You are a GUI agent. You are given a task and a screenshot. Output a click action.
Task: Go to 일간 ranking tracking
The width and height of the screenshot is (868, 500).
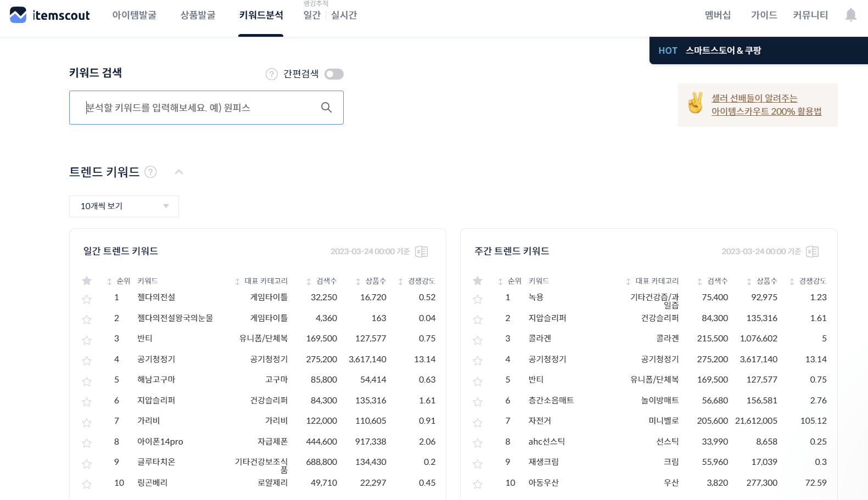tap(312, 15)
